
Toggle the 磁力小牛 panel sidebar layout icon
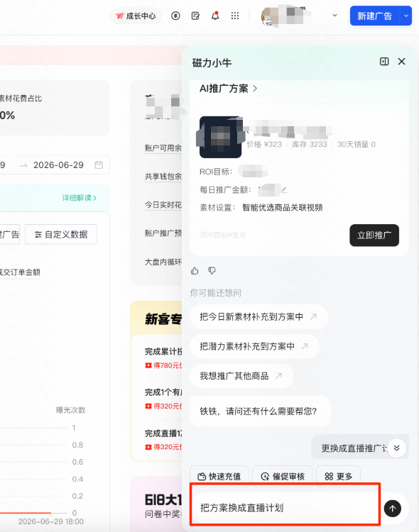pyautogui.click(x=384, y=62)
